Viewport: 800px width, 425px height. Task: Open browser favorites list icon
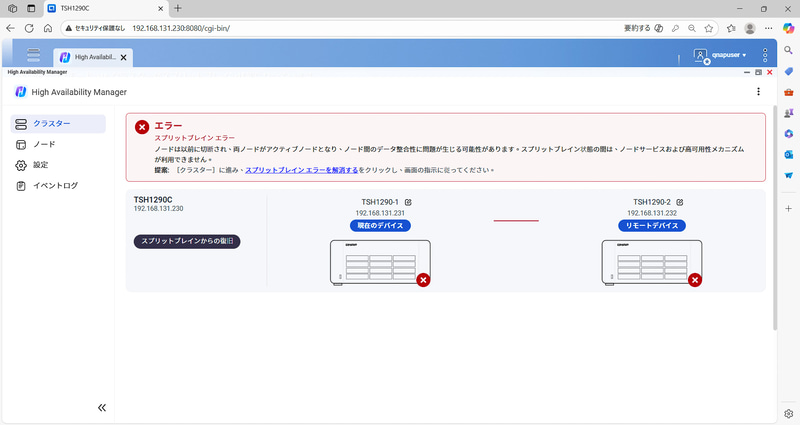(731, 28)
